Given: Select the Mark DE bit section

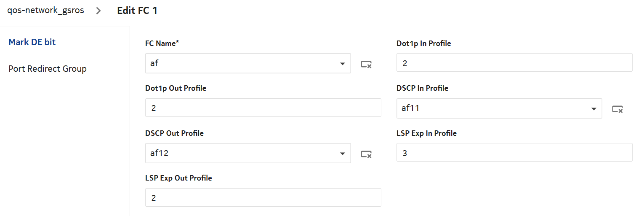Looking at the screenshot, I should point(32,42).
